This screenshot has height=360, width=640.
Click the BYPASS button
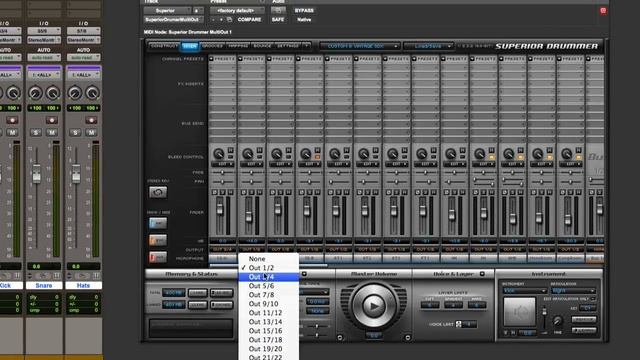tap(304, 11)
